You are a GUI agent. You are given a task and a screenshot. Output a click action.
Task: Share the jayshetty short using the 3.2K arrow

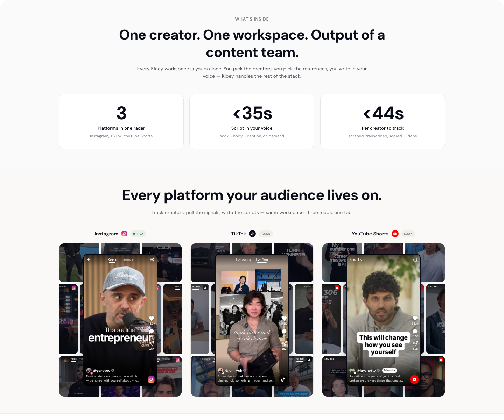point(415,344)
